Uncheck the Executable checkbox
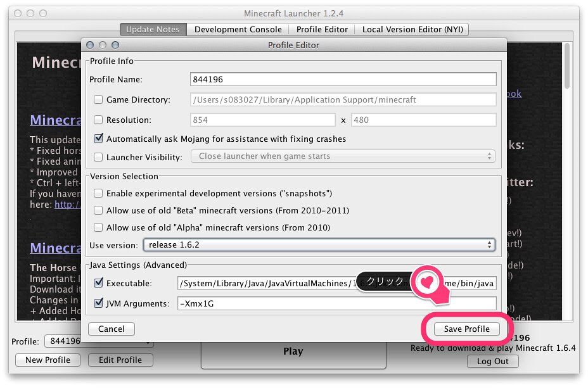This screenshot has width=588, height=392. (x=98, y=283)
